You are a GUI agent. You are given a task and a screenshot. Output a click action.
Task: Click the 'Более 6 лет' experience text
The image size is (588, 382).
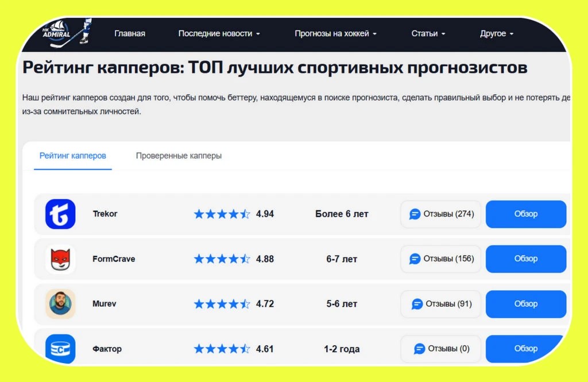(x=342, y=214)
